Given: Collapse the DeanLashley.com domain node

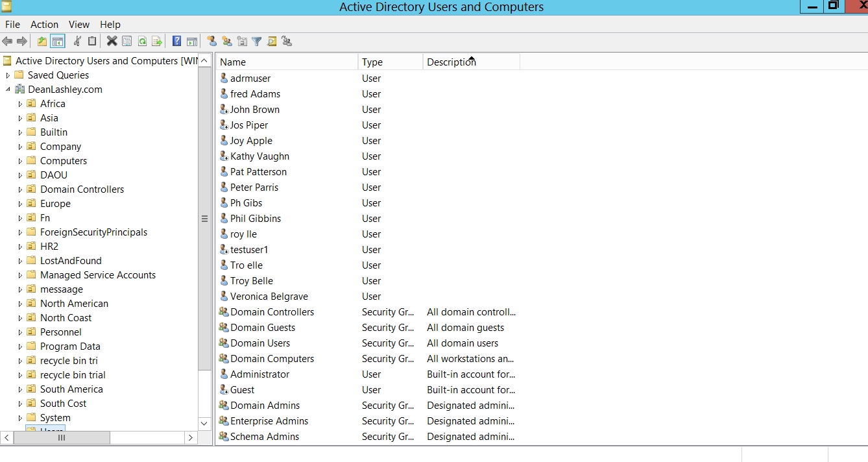Looking at the screenshot, I should [8, 90].
